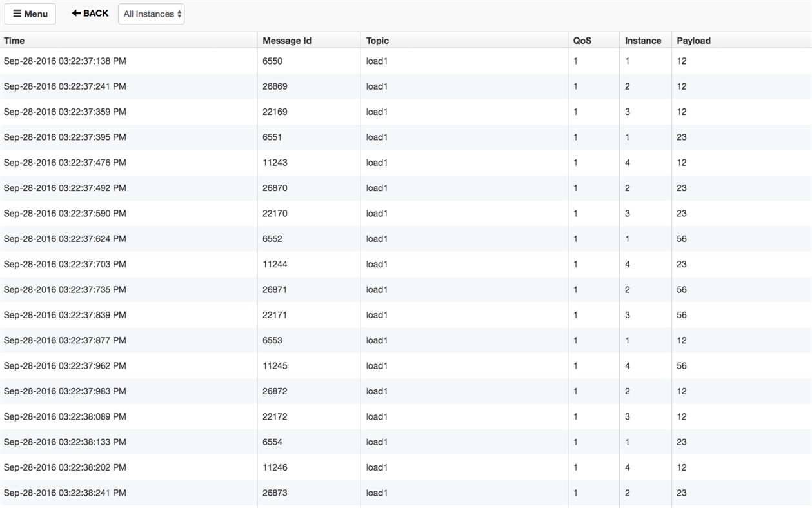Click the Message Id 26872 entry
Viewport: 812px width, 508px height.
point(275,391)
